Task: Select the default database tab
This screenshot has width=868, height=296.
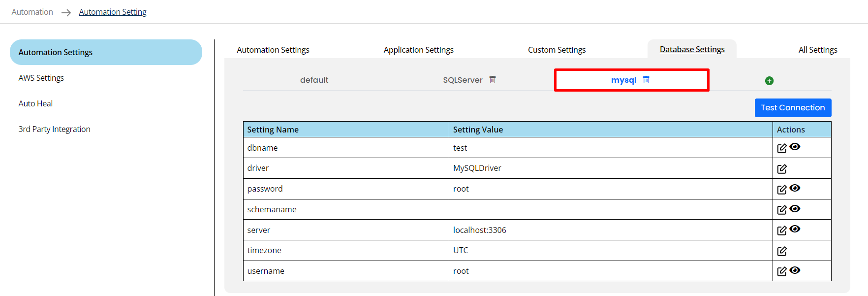Action: click(314, 80)
